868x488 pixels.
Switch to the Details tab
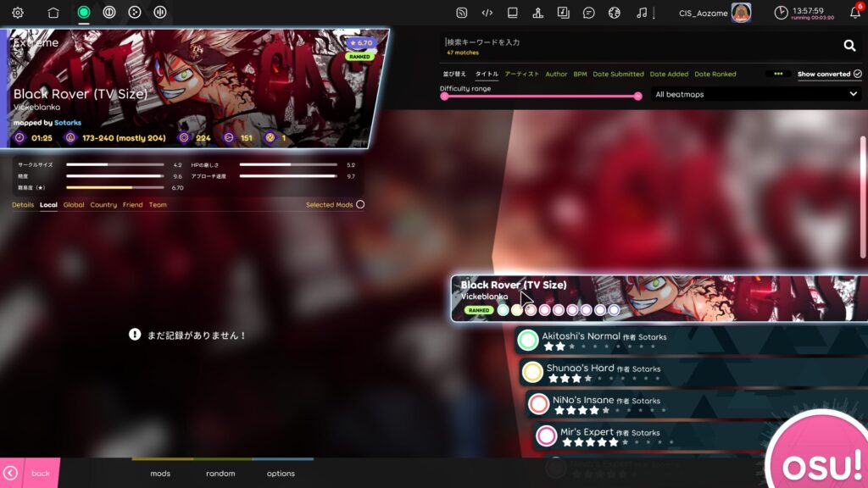point(23,205)
